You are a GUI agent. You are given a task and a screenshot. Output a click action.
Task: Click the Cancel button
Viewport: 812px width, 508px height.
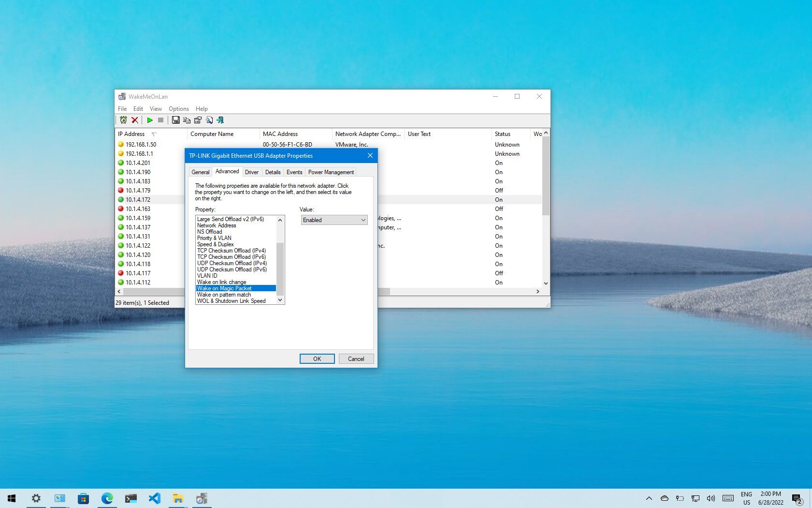tap(356, 359)
